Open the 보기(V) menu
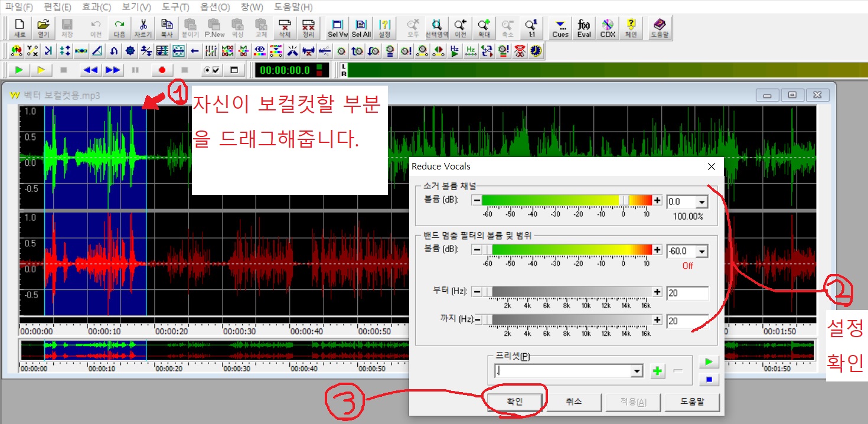Viewport: 868px width, 424px height. (x=136, y=7)
